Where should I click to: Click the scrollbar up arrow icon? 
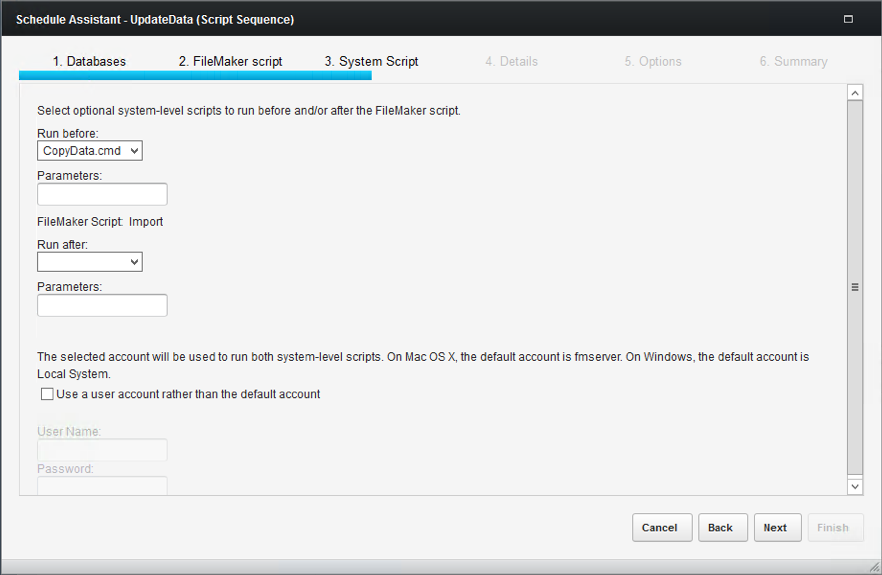(855, 93)
